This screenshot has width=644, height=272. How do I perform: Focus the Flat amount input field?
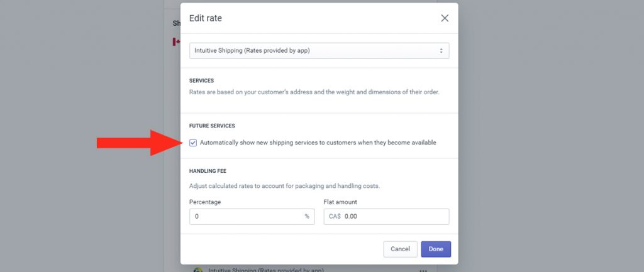[387, 217]
